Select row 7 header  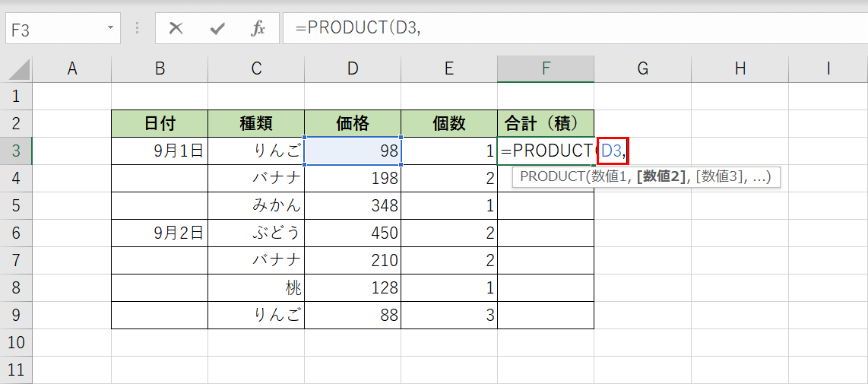pyautogui.click(x=16, y=260)
